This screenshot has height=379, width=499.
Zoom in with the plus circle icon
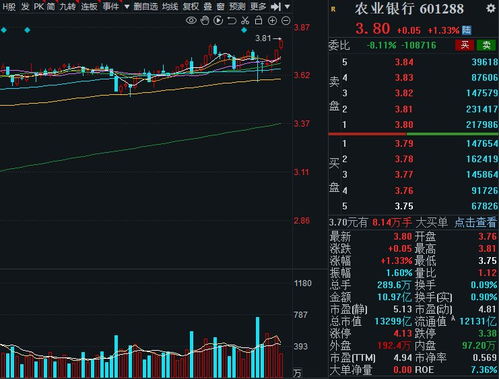[x=272, y=21]
